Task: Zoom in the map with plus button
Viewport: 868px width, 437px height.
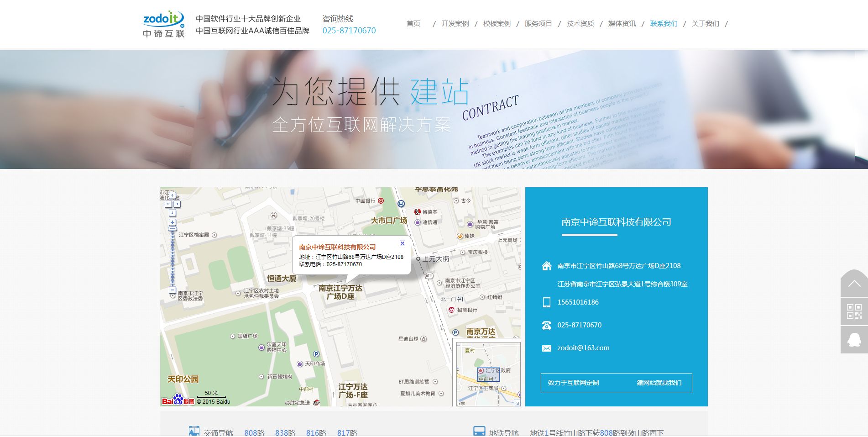Action: point(173,222)
